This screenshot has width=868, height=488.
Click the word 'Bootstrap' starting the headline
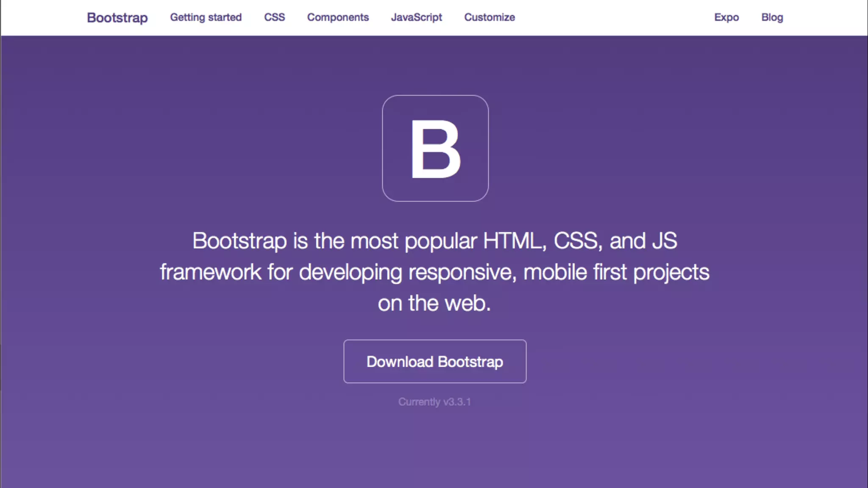tap(239, 241)
